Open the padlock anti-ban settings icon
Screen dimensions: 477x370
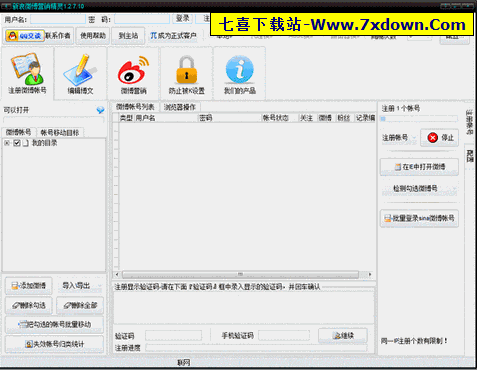point(186,74)
